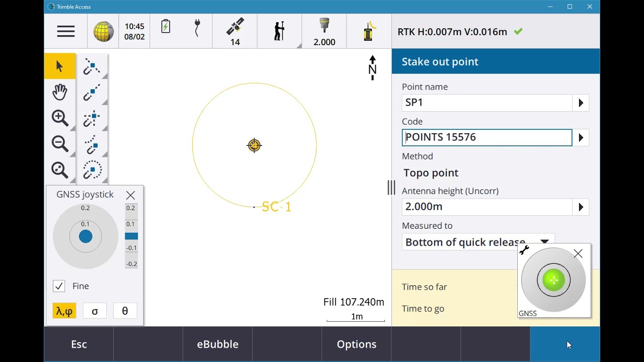Click the 10:45 08/02 date time
The image size is (644, 362).
134,31
